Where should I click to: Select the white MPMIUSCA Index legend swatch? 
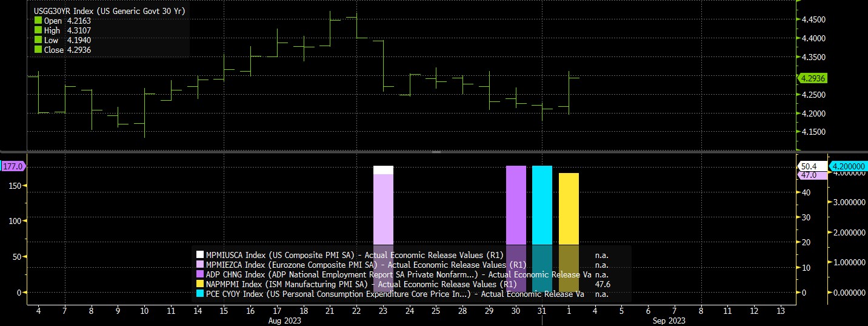(200, 254)
